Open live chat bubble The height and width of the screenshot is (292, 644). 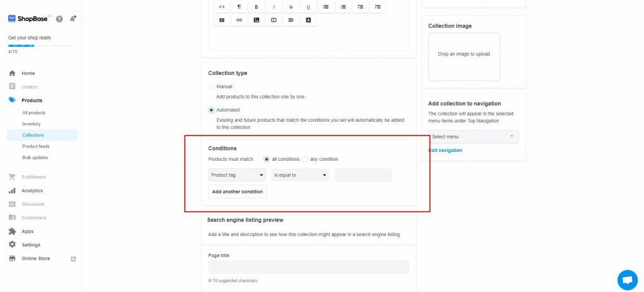(627, 279)
